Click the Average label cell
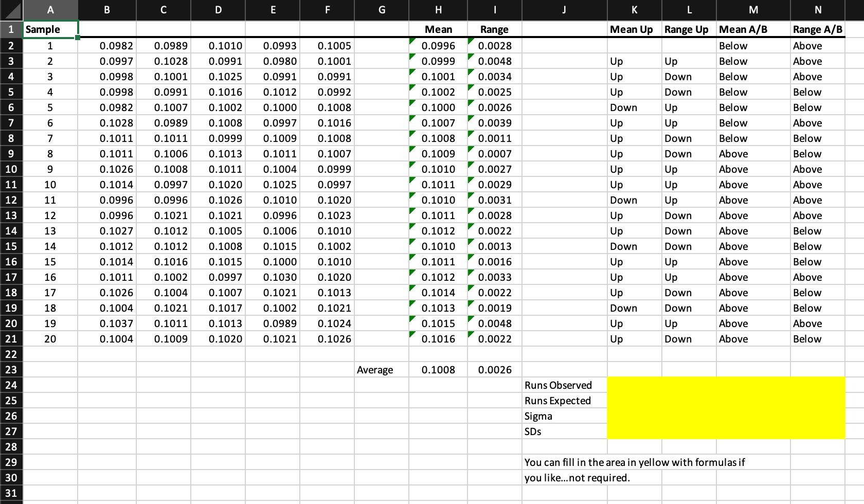 [x=382, y=370]
